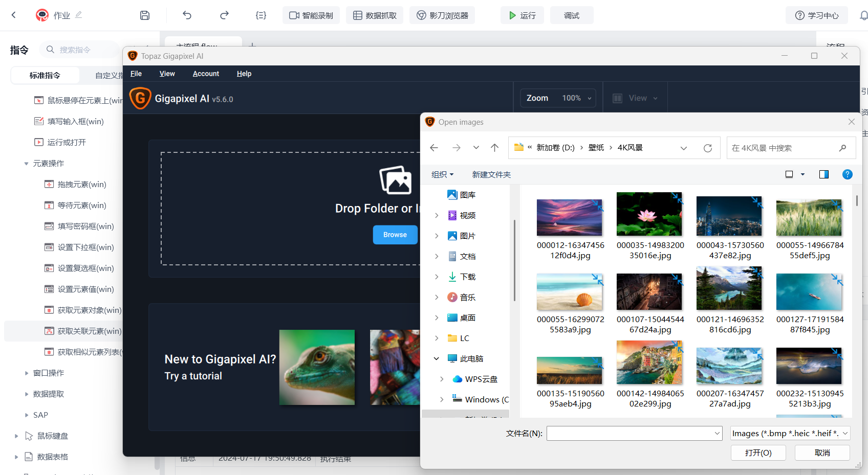Expand the 鼠标键盘 group
The height and width of the screenshot is (475, 868).
point(16,436)
